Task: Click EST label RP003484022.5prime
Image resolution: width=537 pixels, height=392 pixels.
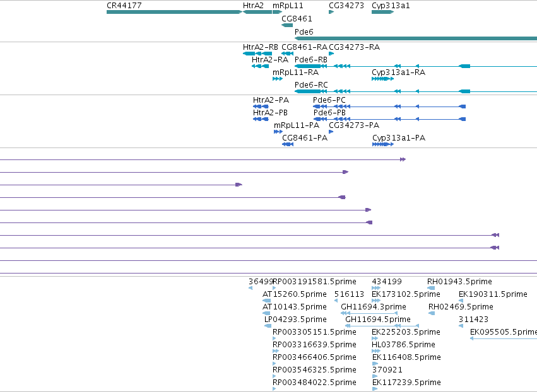Action: click(314, 383)
